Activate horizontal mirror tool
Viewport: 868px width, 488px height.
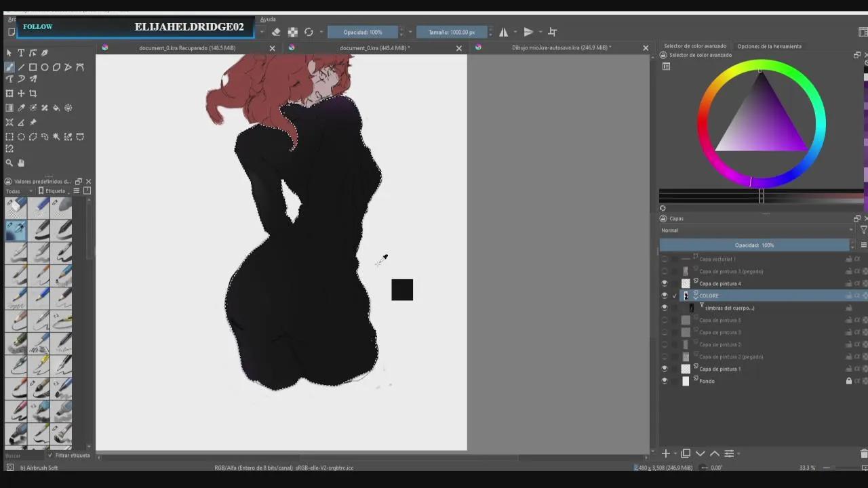(x=504, y=32)
